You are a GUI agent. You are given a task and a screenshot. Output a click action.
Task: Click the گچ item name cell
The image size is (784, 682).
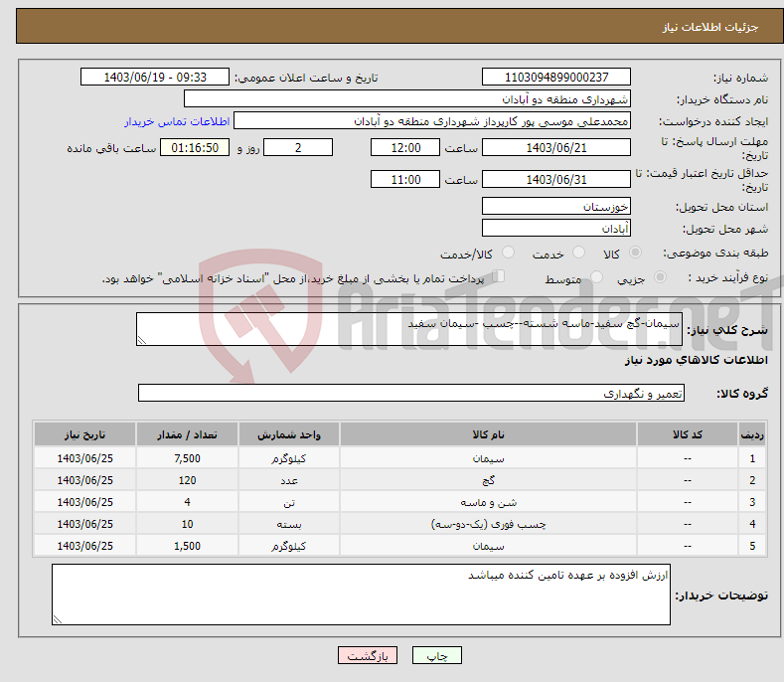click(488, 480)
